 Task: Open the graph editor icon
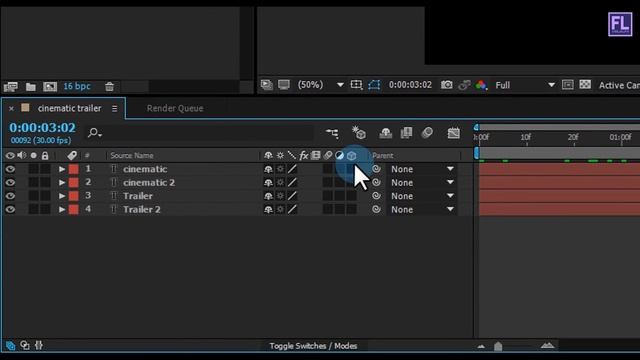(453, 133)
